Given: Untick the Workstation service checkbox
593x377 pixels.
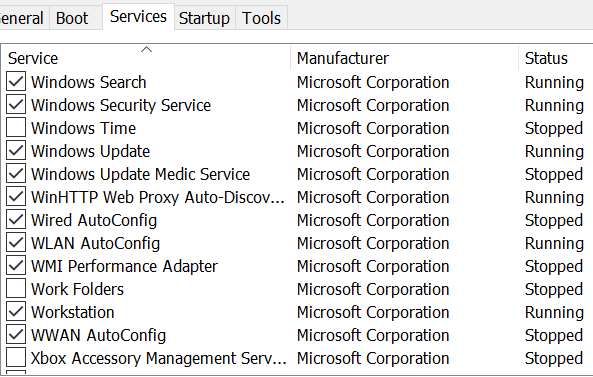Looking at the screenshot, I should (x=16, y=312).
